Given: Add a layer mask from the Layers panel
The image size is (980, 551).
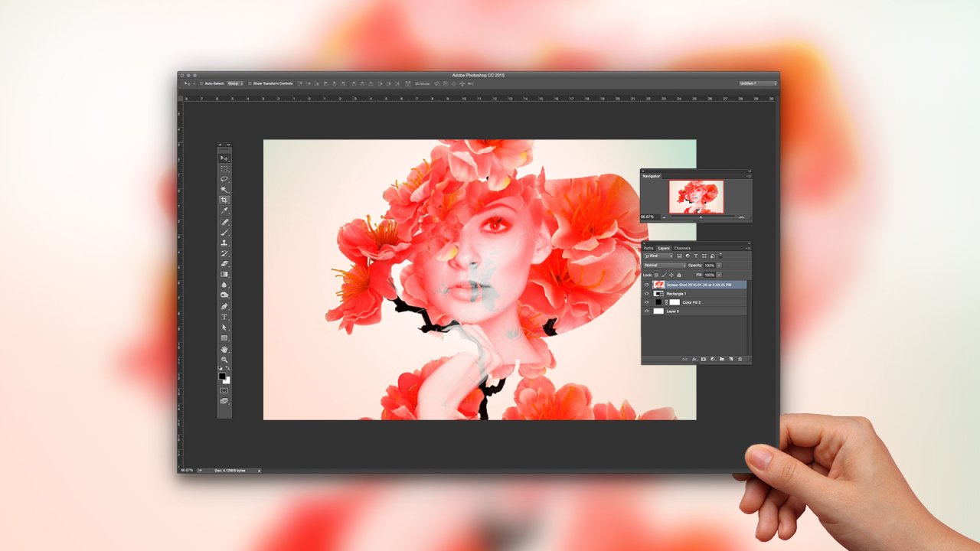Looking at the screenshot, I should (703, 358).
